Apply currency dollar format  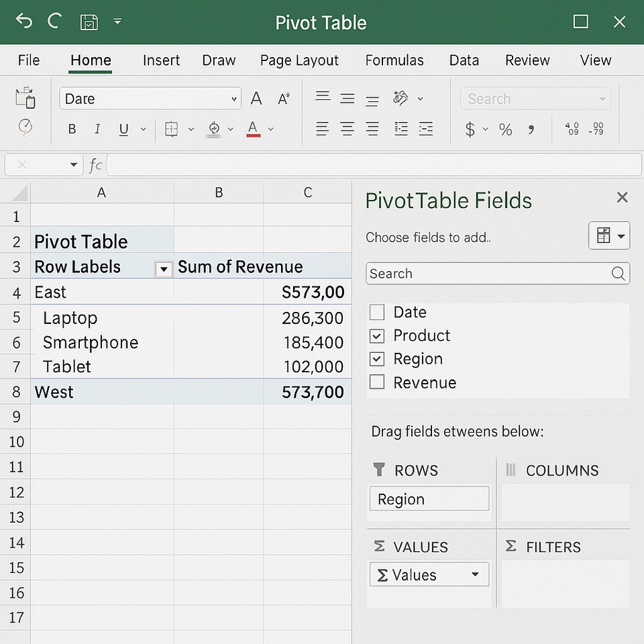[x=470, y=129]
